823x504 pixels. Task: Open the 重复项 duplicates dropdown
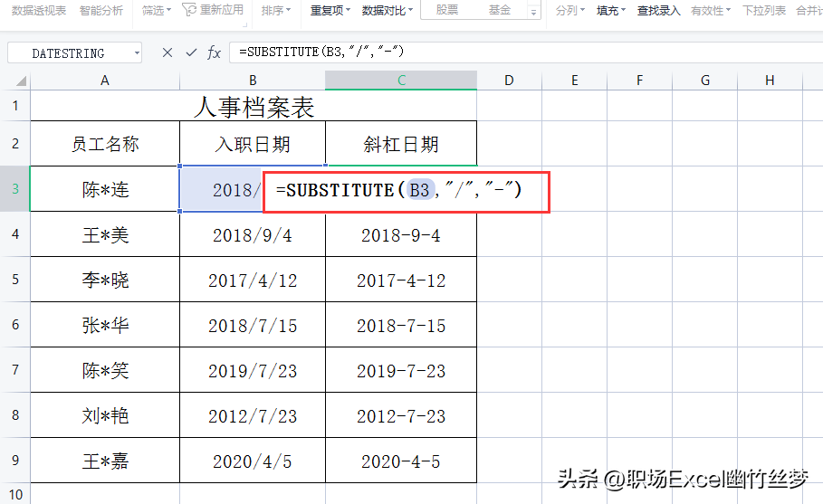coord(330,10)
